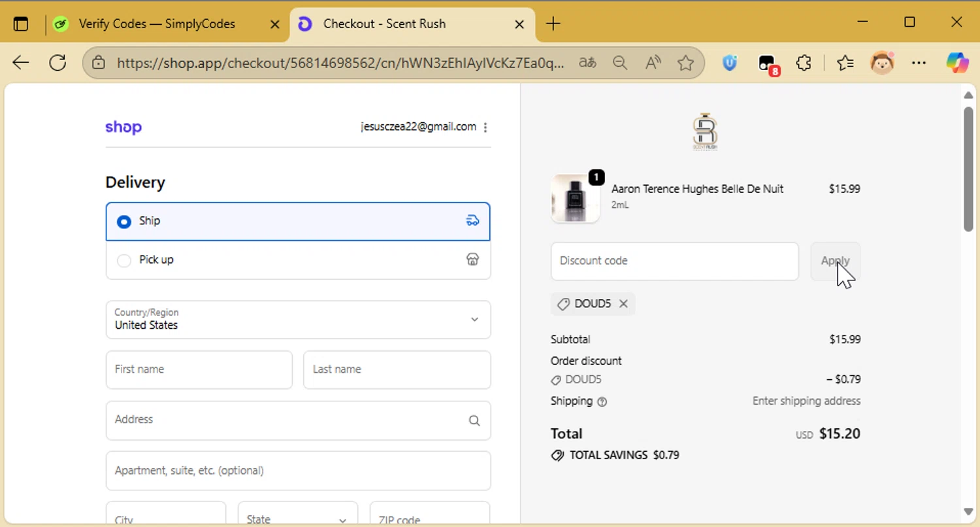
Task: Click the scrollbar up arrow
Action: coord(968,95)
